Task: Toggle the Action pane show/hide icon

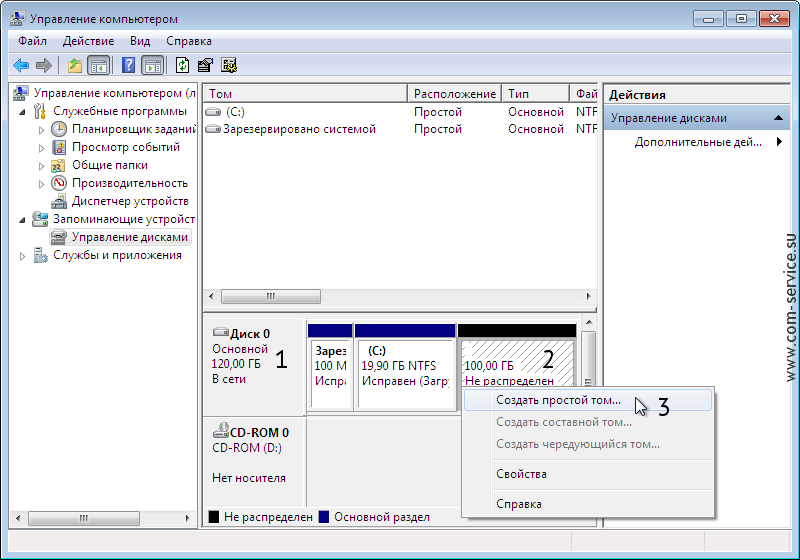Action: point(153,65)
